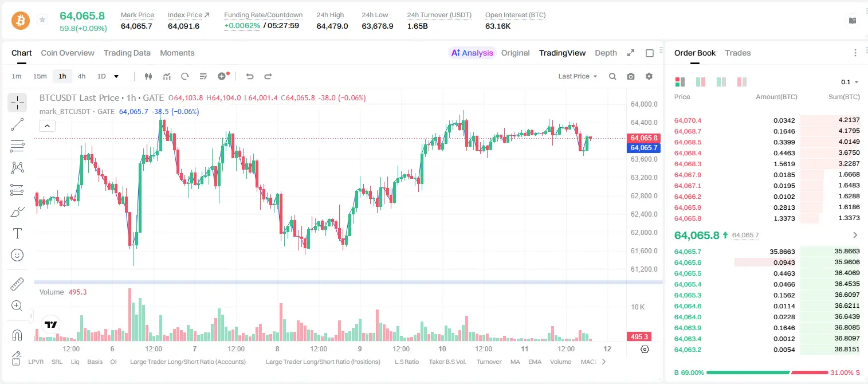This screenshot has width=868, height=384.
Task: Open the candlestick chart type icon
Action: point(149,76)
